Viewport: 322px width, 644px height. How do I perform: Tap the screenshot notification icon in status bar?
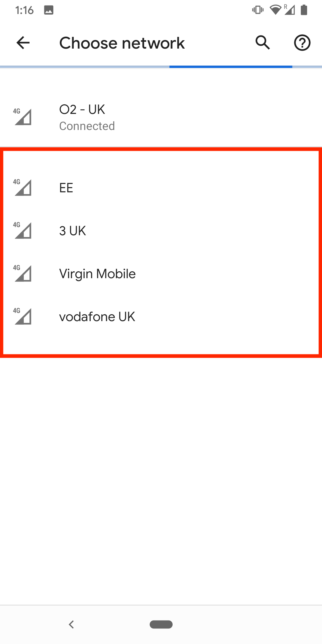[49, 10]
